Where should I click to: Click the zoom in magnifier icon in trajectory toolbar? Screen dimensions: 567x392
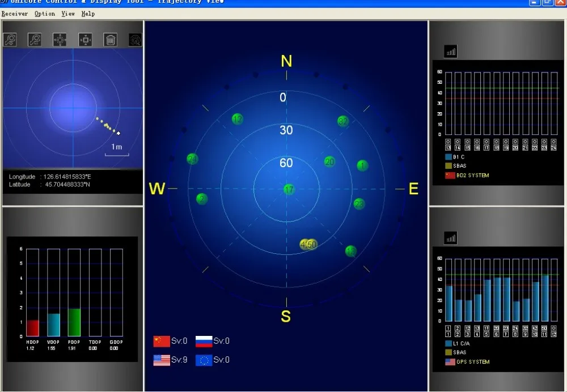point(10,40)
